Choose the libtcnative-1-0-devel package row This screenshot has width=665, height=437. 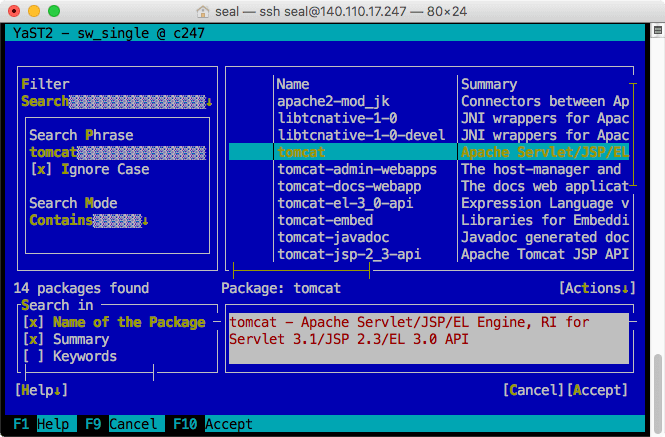click(x=361, y=135)
